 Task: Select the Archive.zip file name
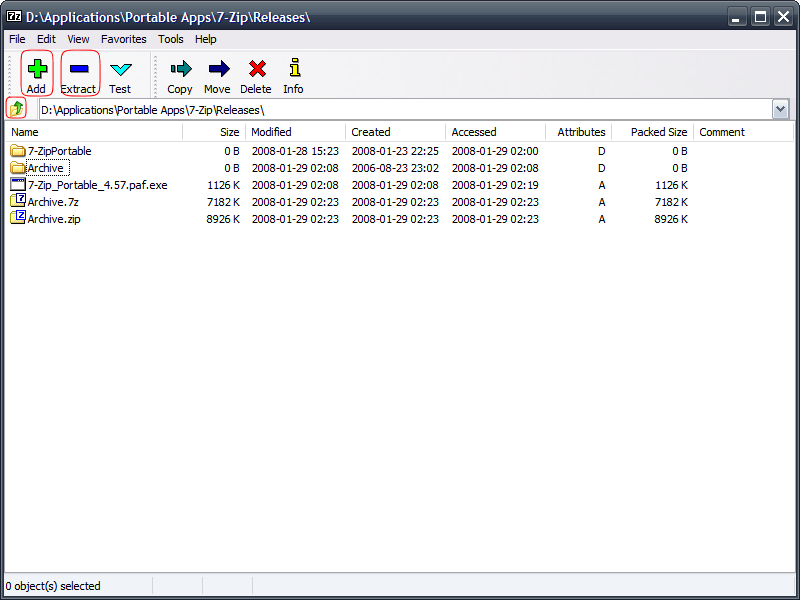(x=54, y=219)
